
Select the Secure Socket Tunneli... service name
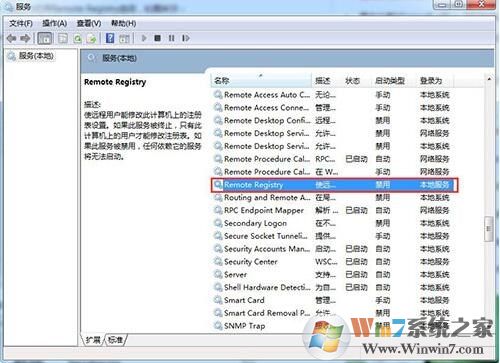point(266,236)
